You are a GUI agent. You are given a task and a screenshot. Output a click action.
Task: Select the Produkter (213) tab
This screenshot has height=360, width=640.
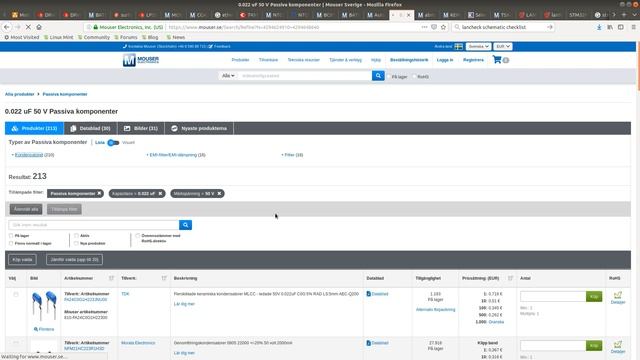[34, 128]
